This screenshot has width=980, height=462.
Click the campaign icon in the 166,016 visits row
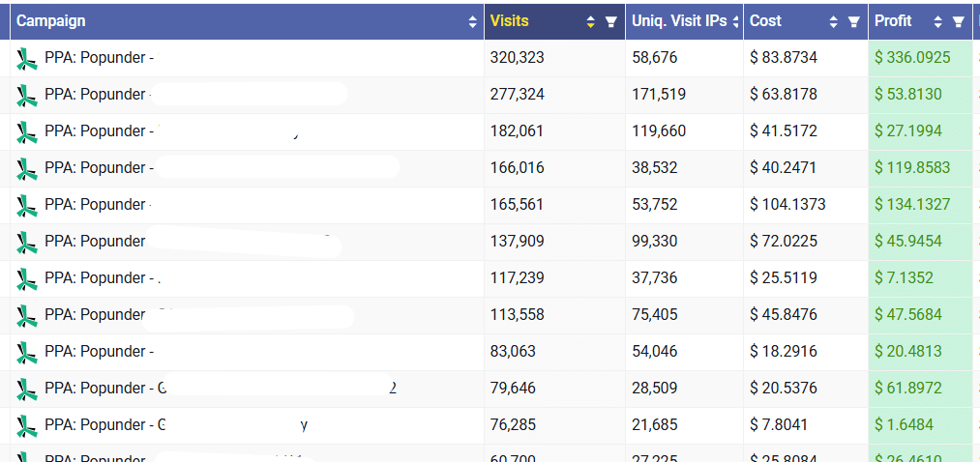tap(27, 168)
